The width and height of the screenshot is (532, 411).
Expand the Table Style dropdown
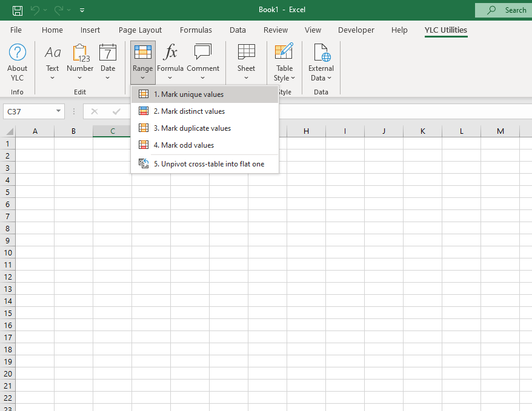point(284,73)
